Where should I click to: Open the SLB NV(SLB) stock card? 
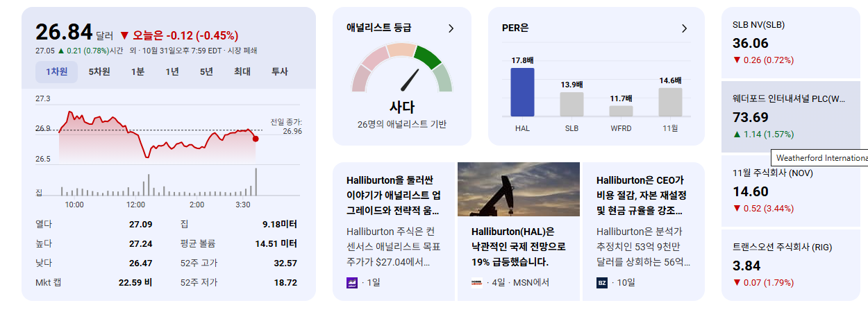point(791,42)
